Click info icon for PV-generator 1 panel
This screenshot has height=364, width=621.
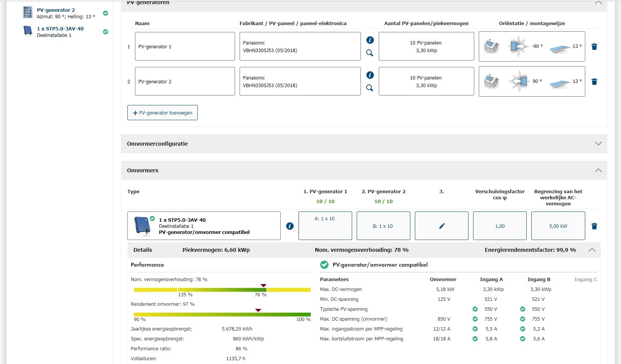[370, 40]
